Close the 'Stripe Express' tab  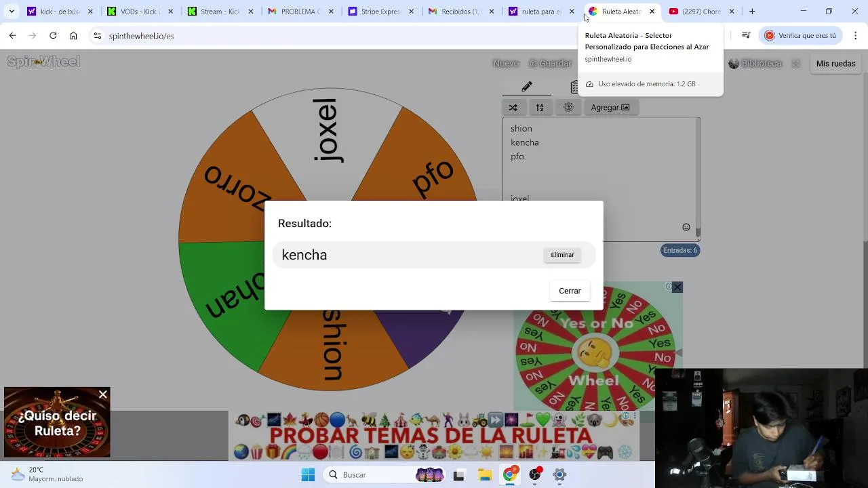(411, 12)
